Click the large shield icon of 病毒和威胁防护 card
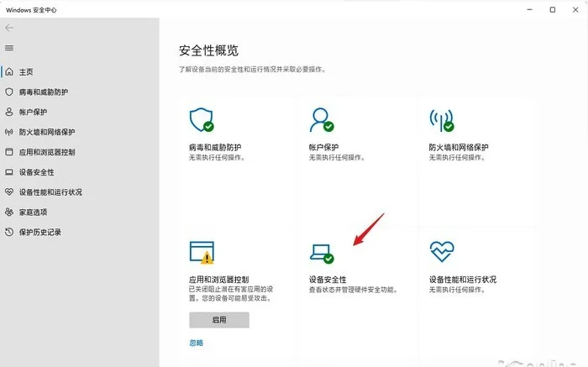 (202, 120)
